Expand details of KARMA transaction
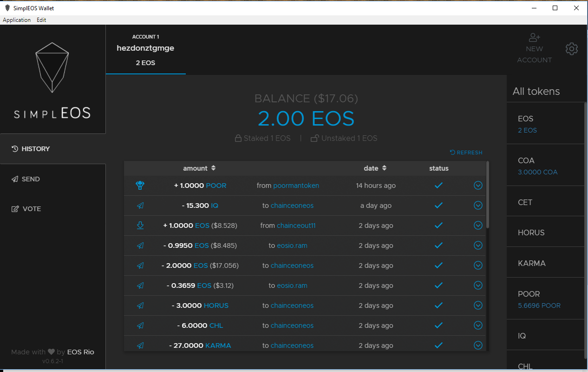Image resolution: width=588 pixels, height=372 pixels. click(x=478, y=345)
